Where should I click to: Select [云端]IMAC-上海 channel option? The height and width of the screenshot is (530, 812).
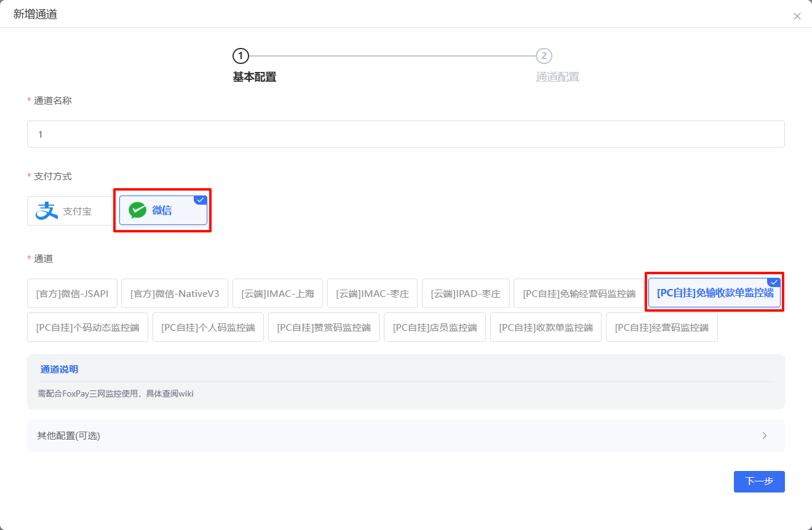point(277,293)
